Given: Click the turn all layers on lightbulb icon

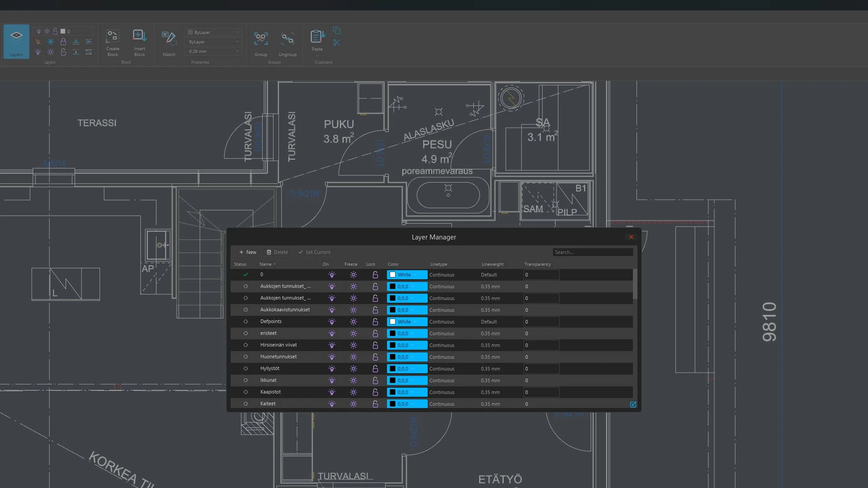Looking at the screenshot, I should click(38, 52).
